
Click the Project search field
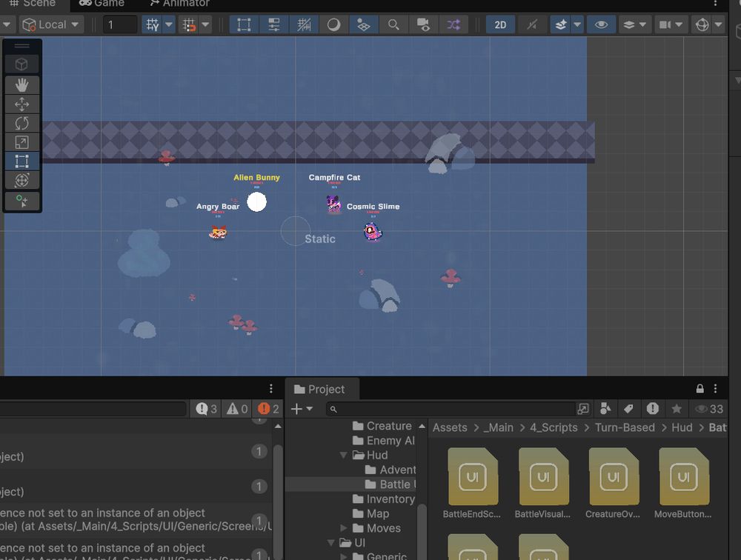coord(451,409)
